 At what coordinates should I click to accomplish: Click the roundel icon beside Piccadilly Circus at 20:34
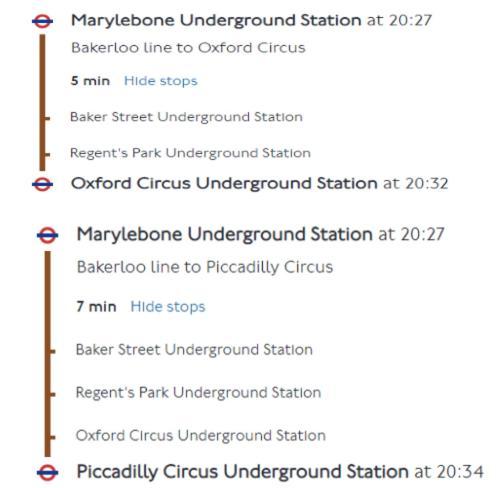(x=47, y=473)
